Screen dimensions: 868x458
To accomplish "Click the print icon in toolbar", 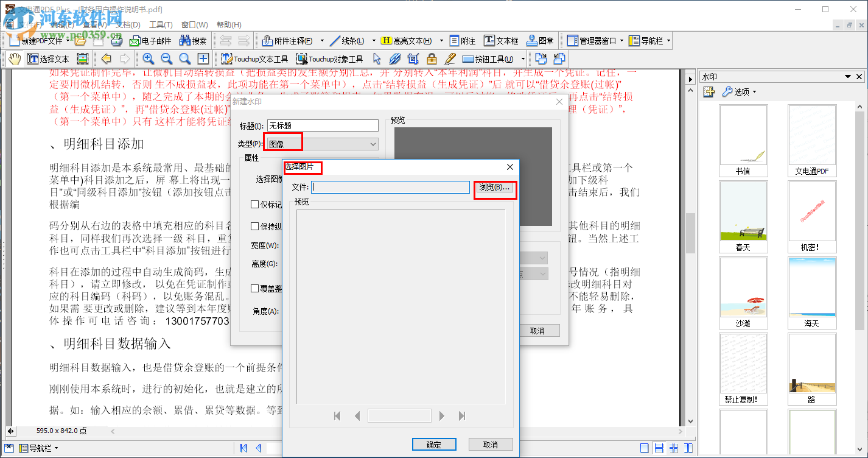I will click(x=116, y=41).
